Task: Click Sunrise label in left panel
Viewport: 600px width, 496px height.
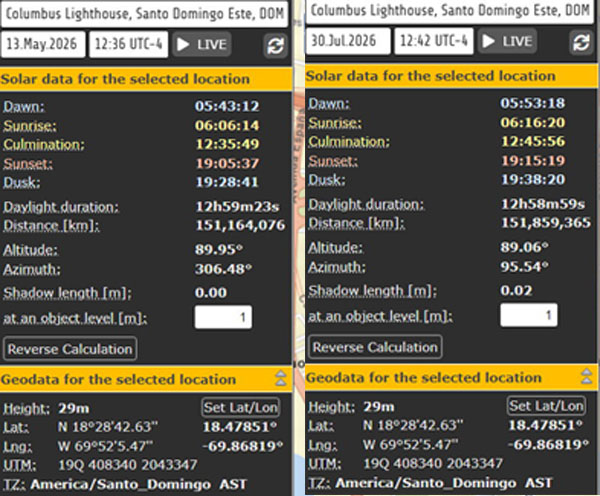Action: [30, 126]
